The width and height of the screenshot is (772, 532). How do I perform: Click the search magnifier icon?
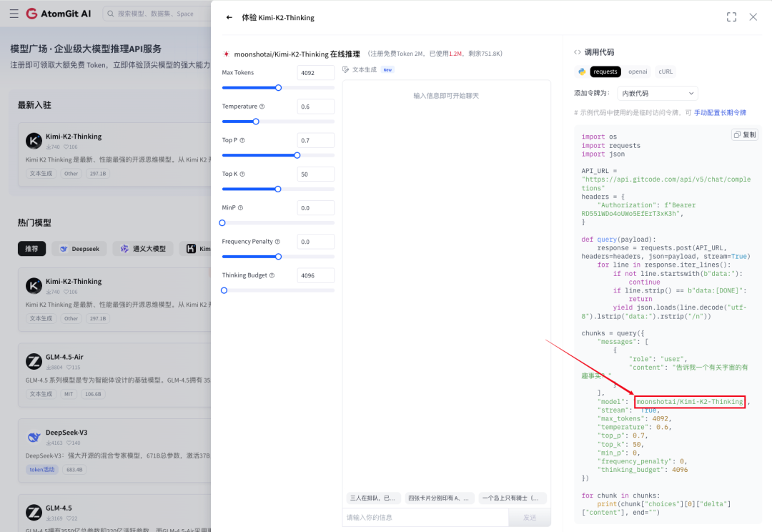111,14
